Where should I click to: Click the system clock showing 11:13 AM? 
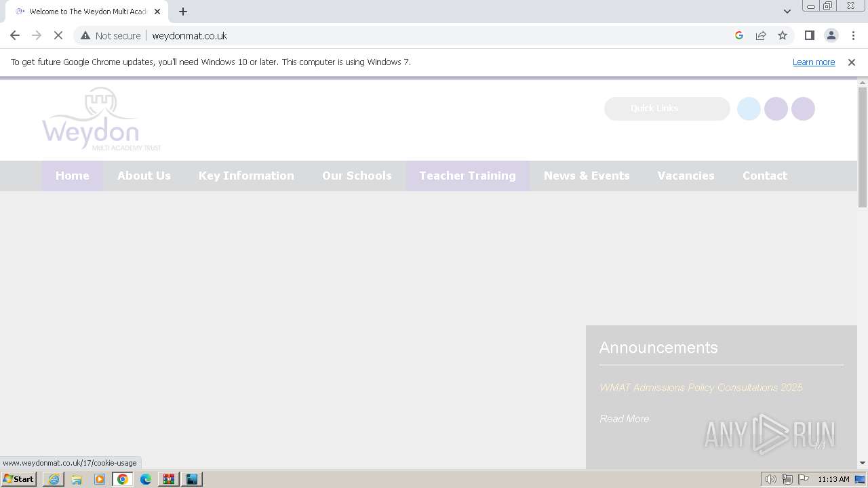tap(833, 479)
